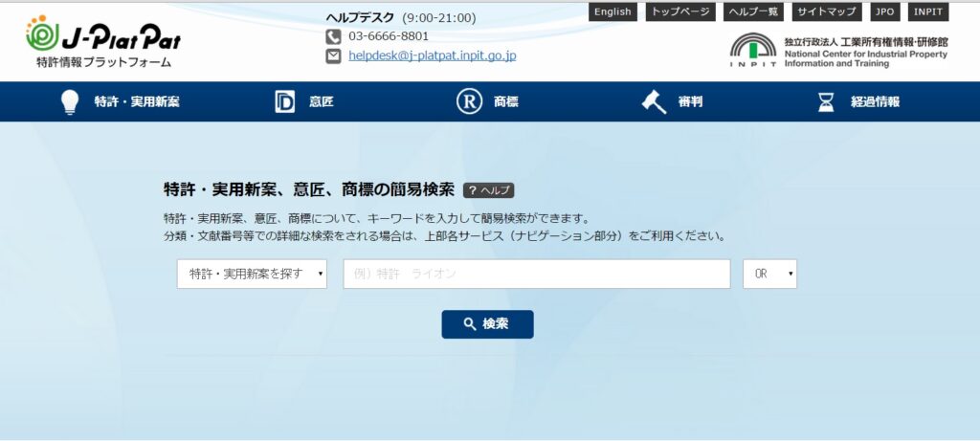Click the J-PlatPat logo
The height and width of the screenshot is (441, 980).
coord(103,43)
